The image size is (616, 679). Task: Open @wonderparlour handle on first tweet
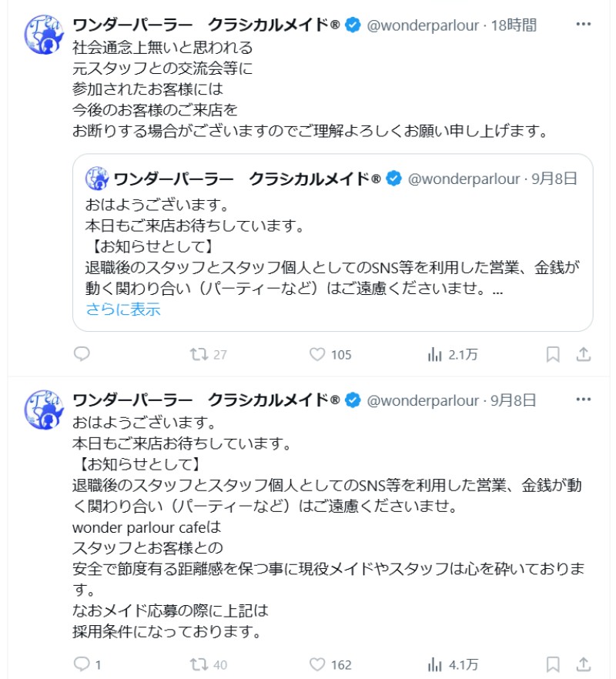click(x=422, y=25)
